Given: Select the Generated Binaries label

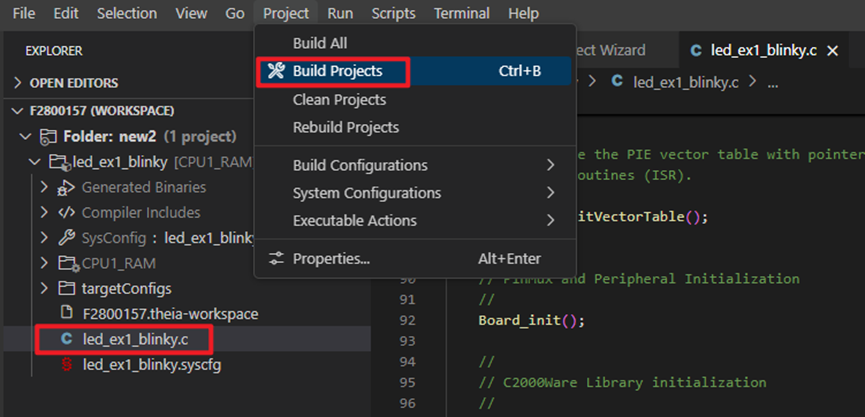Looking at the screenshot, I should point(144,188).
